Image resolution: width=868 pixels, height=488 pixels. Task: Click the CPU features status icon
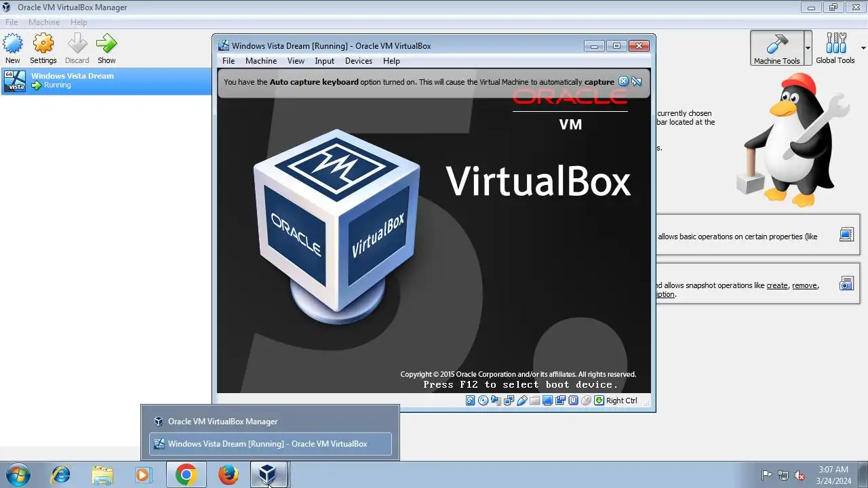pyautogui.click(x=574, y=401)
